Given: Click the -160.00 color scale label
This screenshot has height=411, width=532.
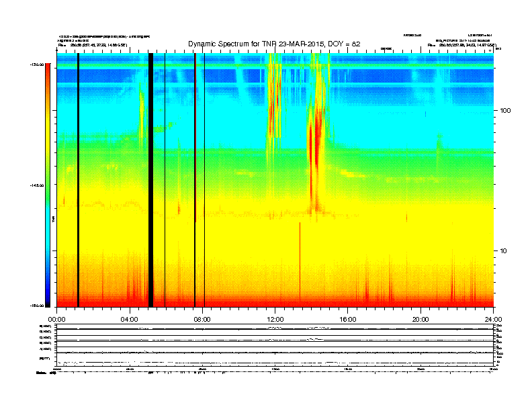Looking at the screenshot, I should pyautogui.click(x=37, y=306).
